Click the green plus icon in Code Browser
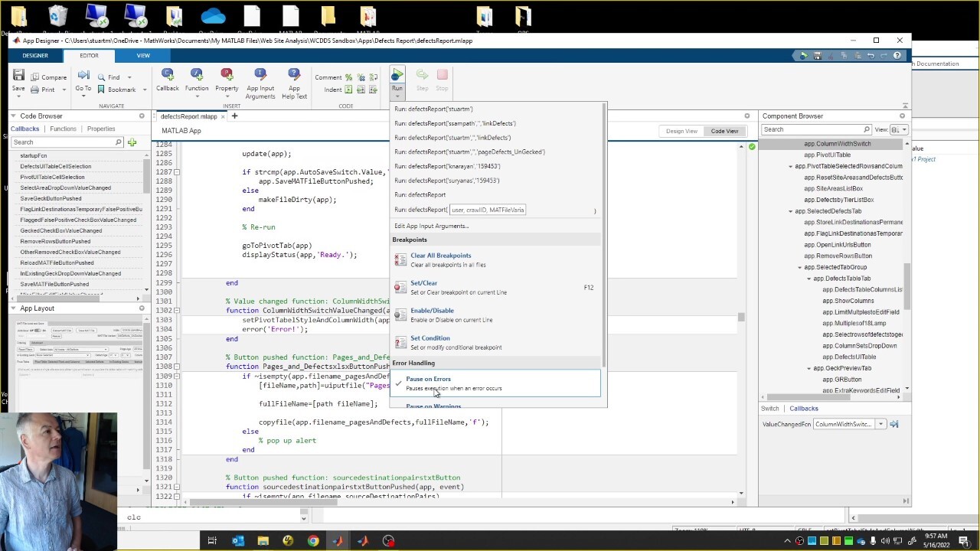 132,142
